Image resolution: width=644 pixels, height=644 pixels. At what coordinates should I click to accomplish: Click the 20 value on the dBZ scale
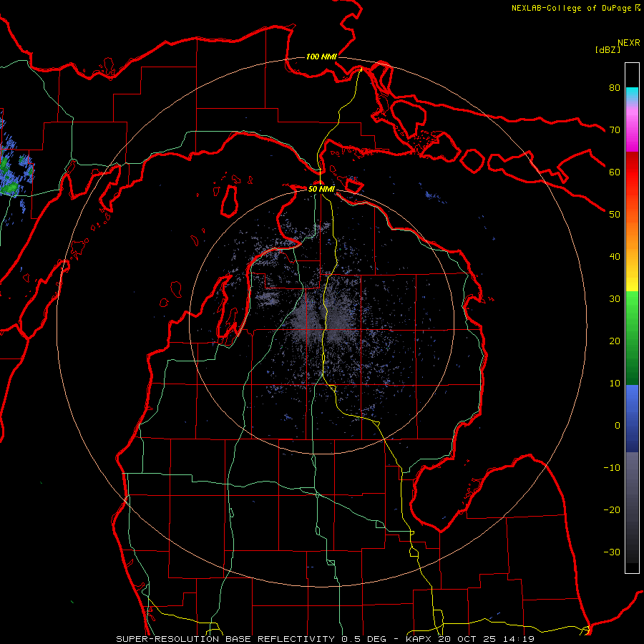(615, 341)
